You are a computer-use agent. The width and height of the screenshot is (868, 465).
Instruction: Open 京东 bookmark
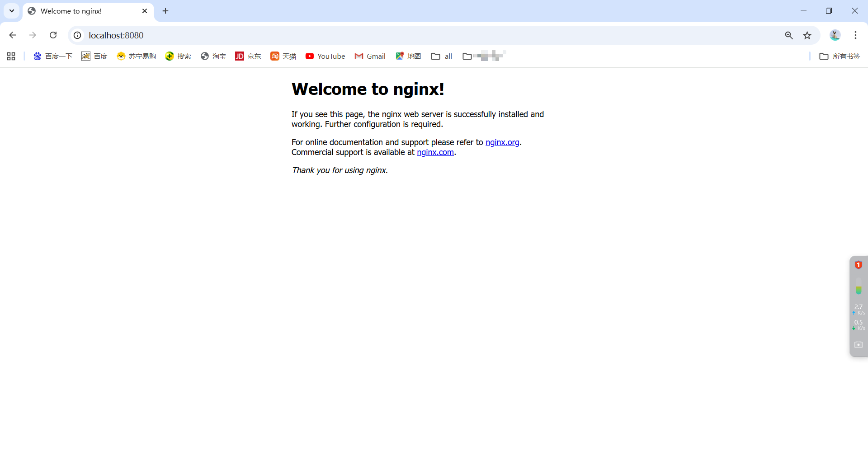click(248, 56)
